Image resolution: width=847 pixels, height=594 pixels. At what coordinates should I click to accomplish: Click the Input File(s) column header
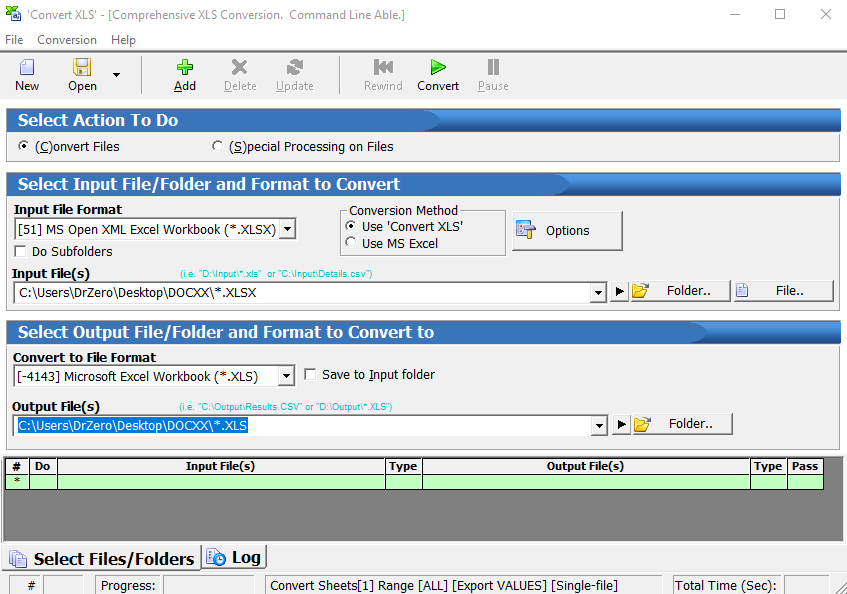pyautogui.click(x=220, y=466)
